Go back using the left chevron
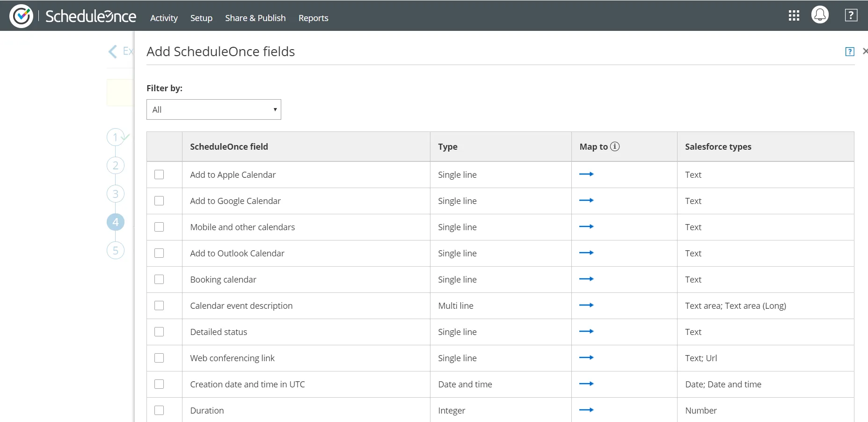868x422 pixels. coord(113,51)
